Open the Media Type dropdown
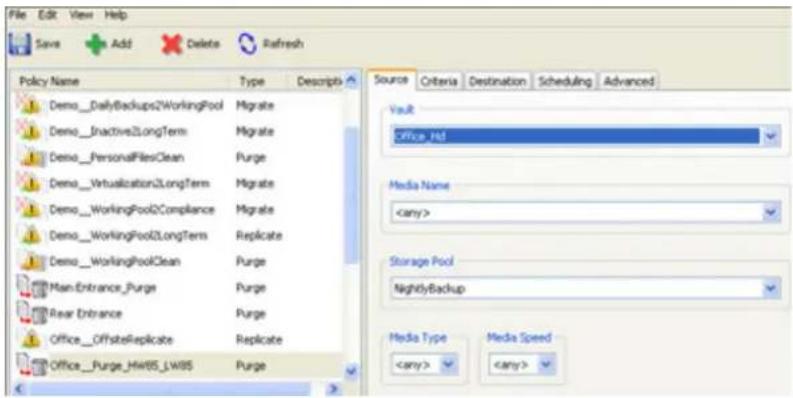The width and height of the screenshot is (793, 398). tap(448, 365)
